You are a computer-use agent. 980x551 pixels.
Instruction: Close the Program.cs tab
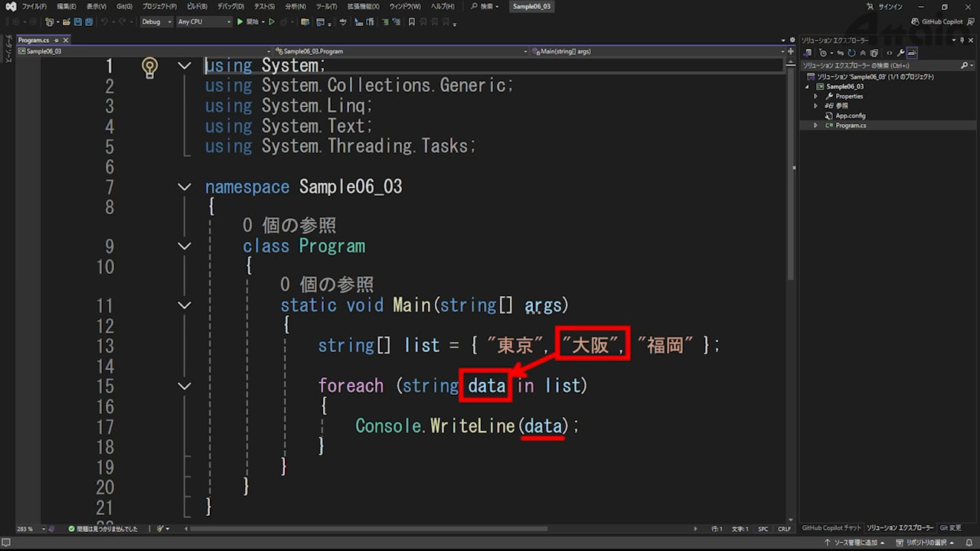(65, 40)
